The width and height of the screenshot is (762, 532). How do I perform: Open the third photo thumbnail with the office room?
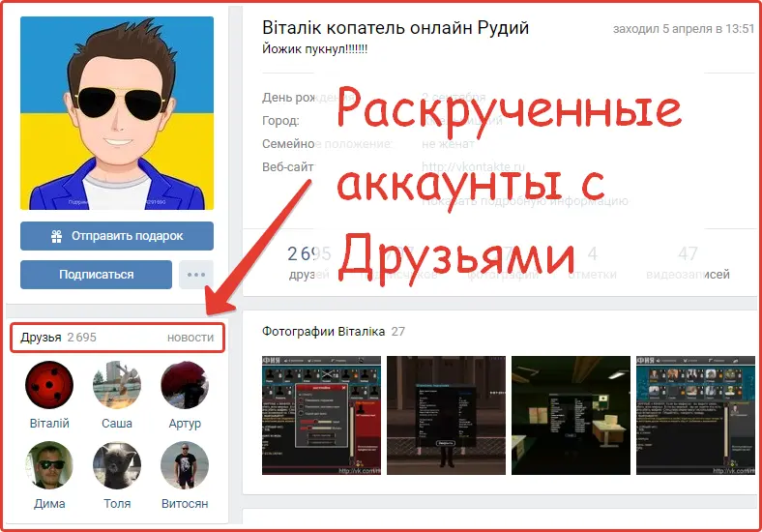pyautogui.click(x=571, y=415)
